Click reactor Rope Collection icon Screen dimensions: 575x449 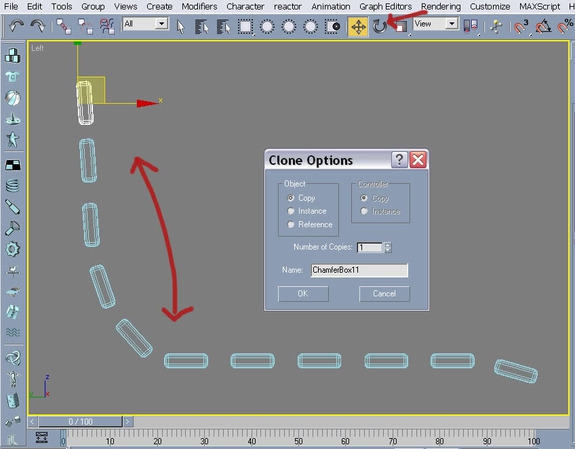12,119
